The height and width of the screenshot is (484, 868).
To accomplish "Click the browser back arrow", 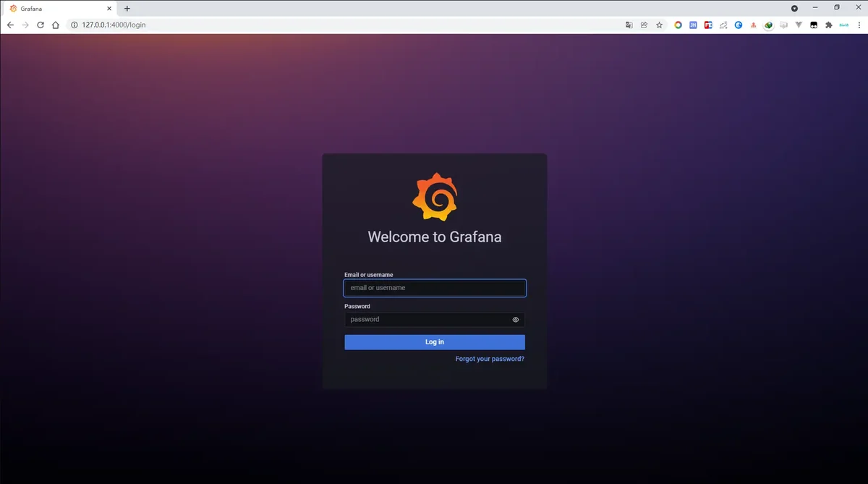I will tap(10, 25).
